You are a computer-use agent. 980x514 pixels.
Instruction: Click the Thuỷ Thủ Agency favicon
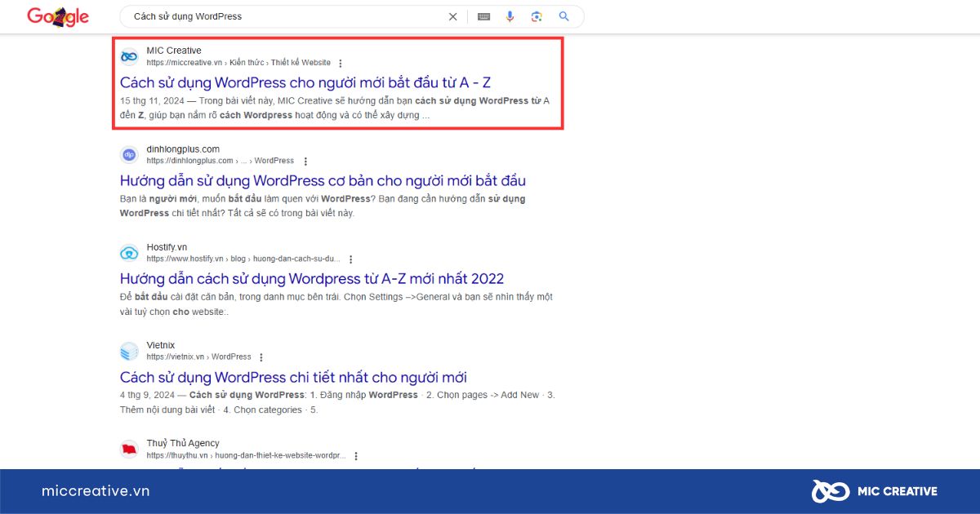coord(129,449)
